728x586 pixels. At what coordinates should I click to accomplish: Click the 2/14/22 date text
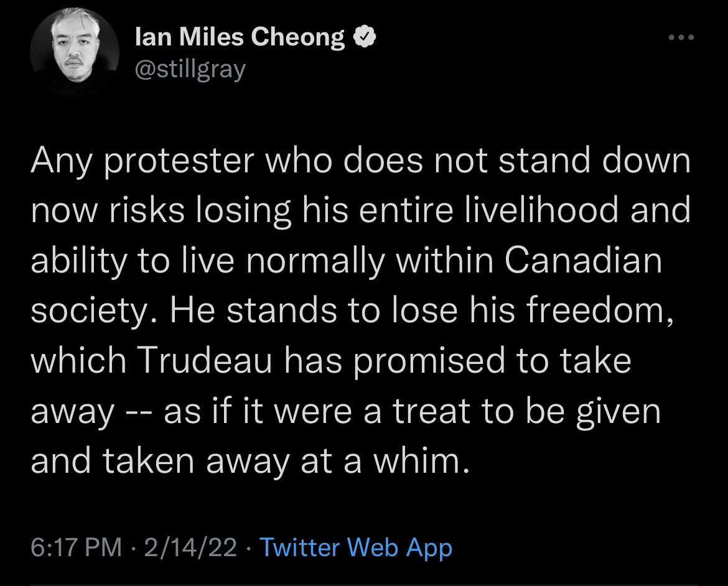[x=190, y=547]
